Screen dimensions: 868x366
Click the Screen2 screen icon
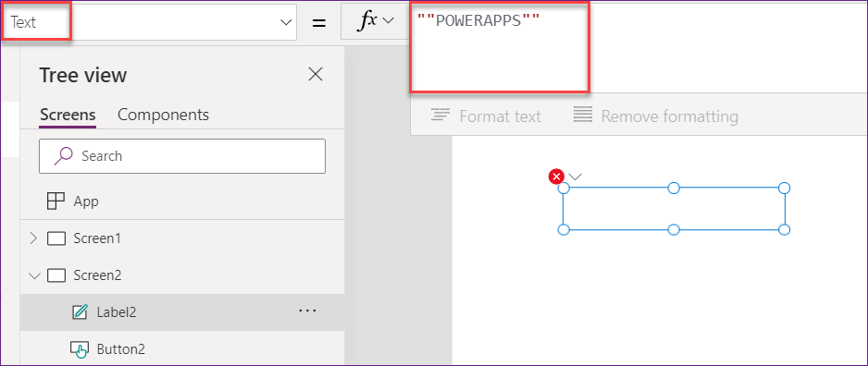click(x=56, y=275)
